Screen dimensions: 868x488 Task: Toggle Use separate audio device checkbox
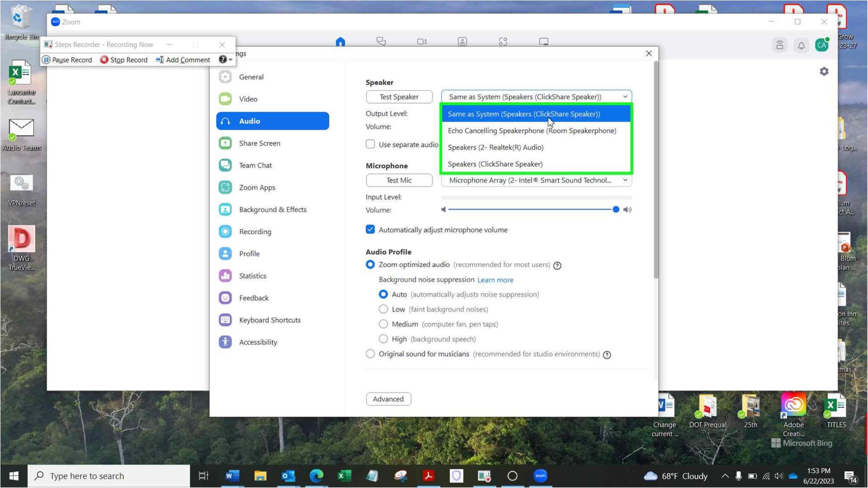(370, 144)
